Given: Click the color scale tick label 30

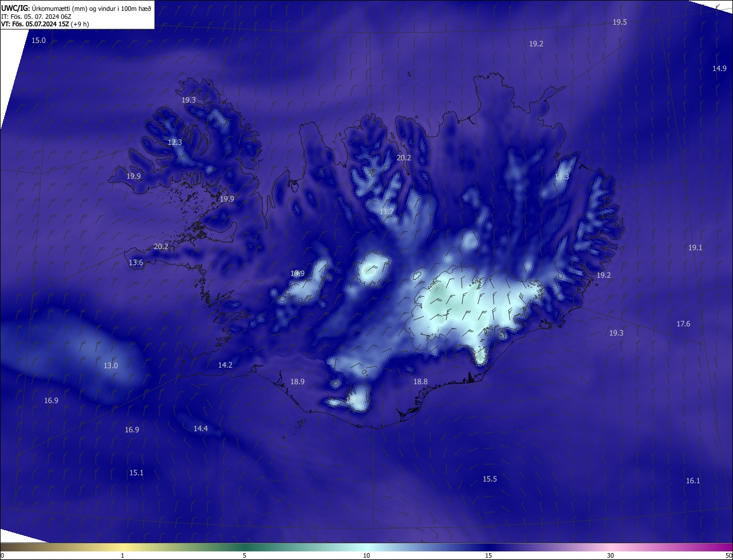Looking at the screenshot, I should [x=610, y=555].
